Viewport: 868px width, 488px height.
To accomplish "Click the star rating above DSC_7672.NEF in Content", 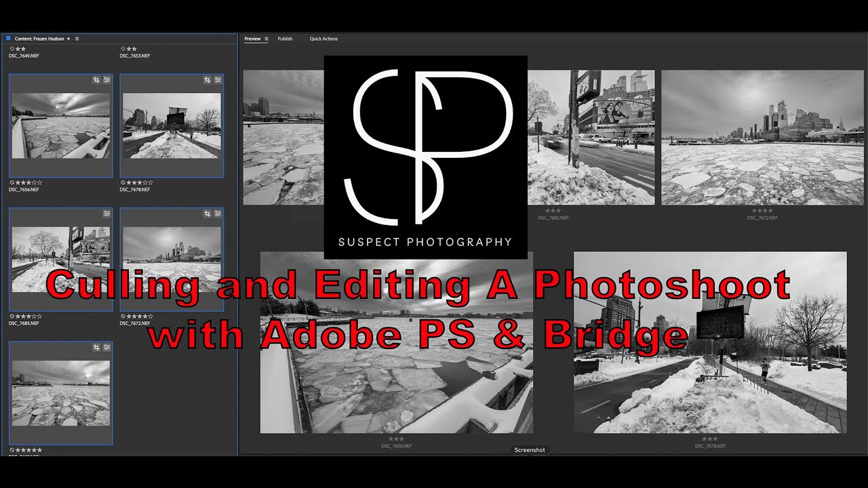I will [139, 317].
